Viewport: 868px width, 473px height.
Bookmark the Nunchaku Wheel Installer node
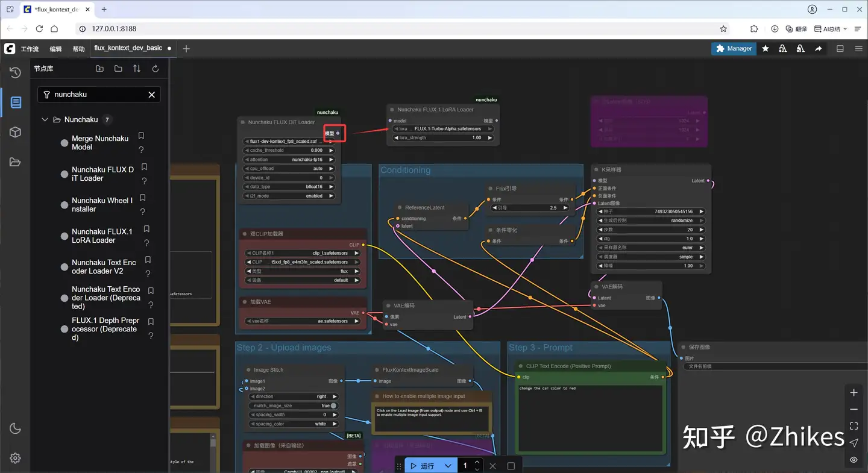tap(143, 198)
